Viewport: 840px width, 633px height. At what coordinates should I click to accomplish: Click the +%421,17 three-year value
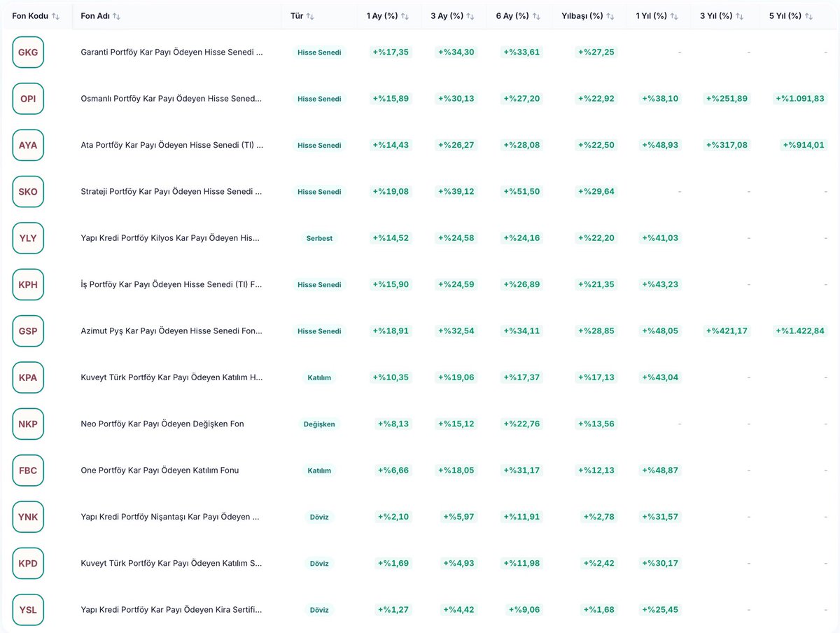(x=727, y=331)
